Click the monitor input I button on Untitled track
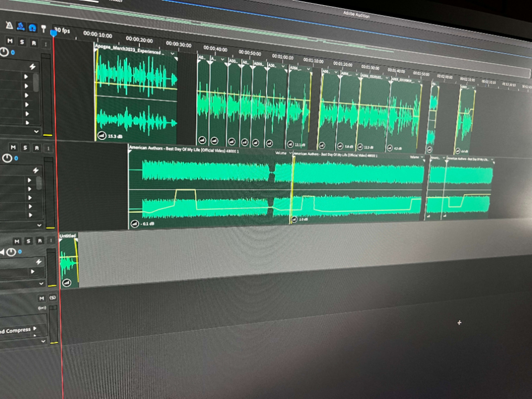 (51, 240)
